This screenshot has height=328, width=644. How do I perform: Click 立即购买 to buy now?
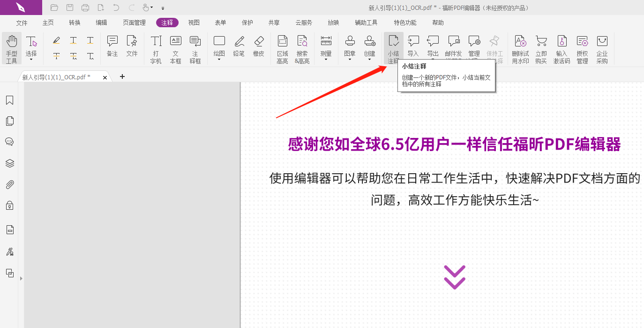pyautogui.click(x=541, y=47)
